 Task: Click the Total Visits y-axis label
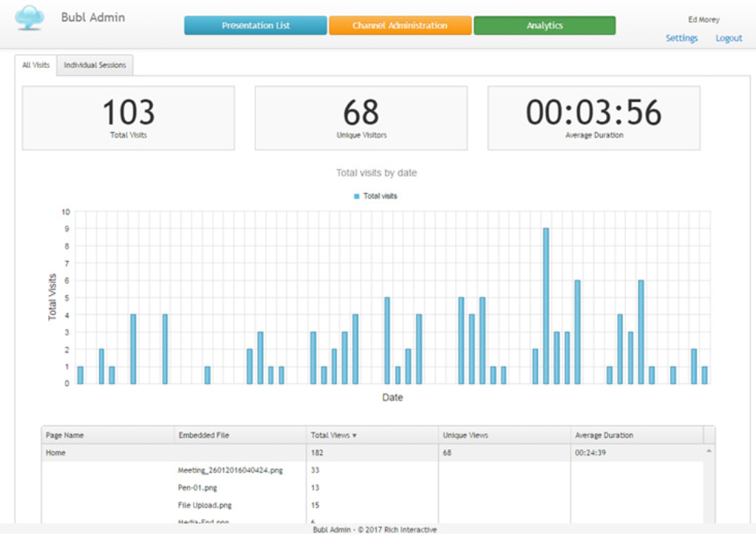click(52, 297)
